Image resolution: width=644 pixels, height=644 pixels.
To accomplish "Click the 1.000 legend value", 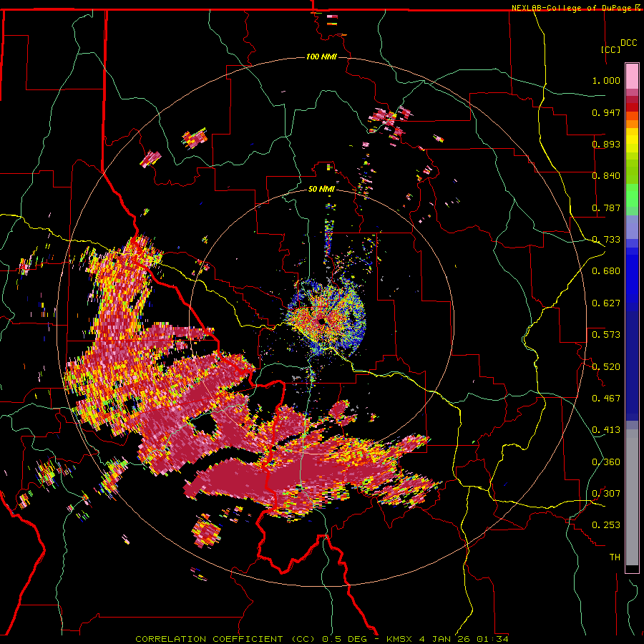I will coord(606,80).
